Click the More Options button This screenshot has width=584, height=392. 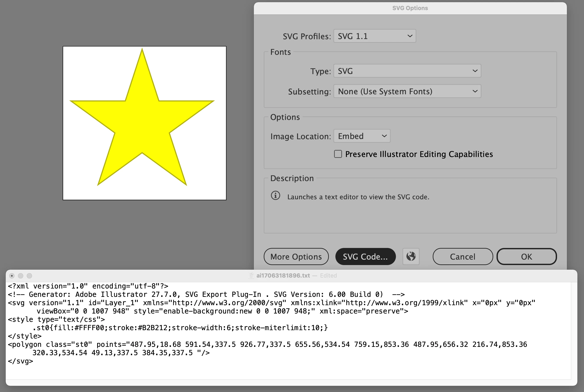[x=296, y=257]
